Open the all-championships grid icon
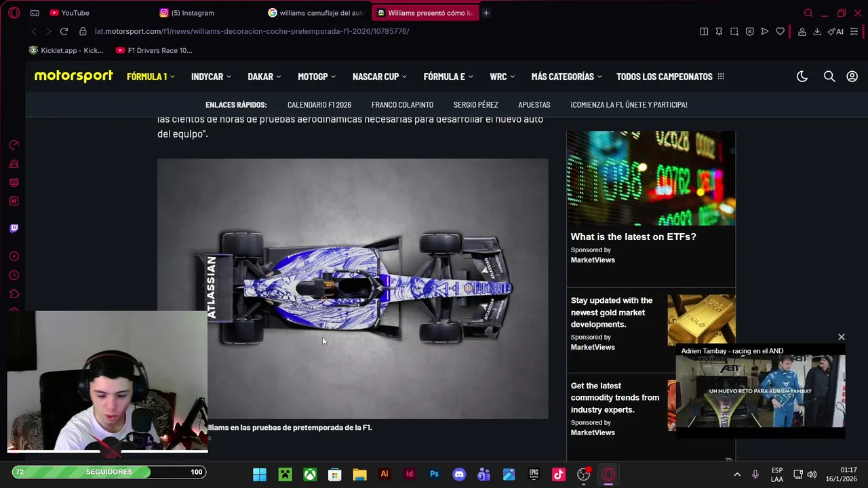The height and width of the screenshot is (488, 868). click(721, 77)
